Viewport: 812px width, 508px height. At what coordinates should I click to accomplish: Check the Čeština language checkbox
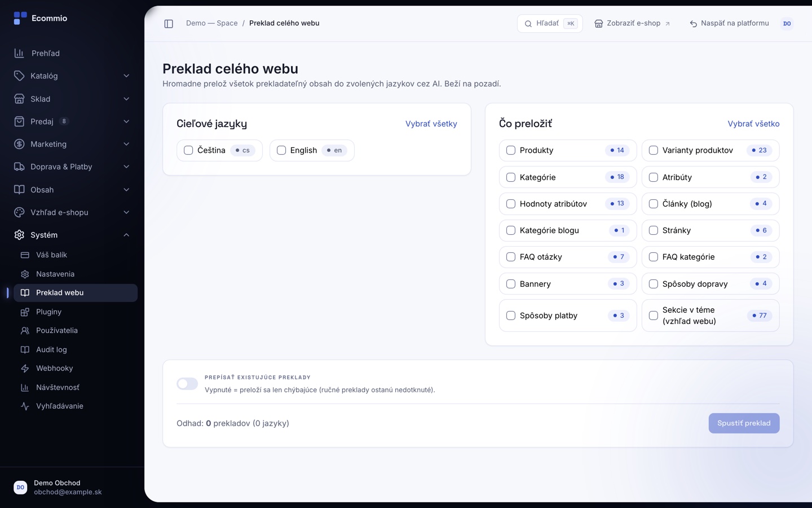pyautogui.click(x=188, y=150)
